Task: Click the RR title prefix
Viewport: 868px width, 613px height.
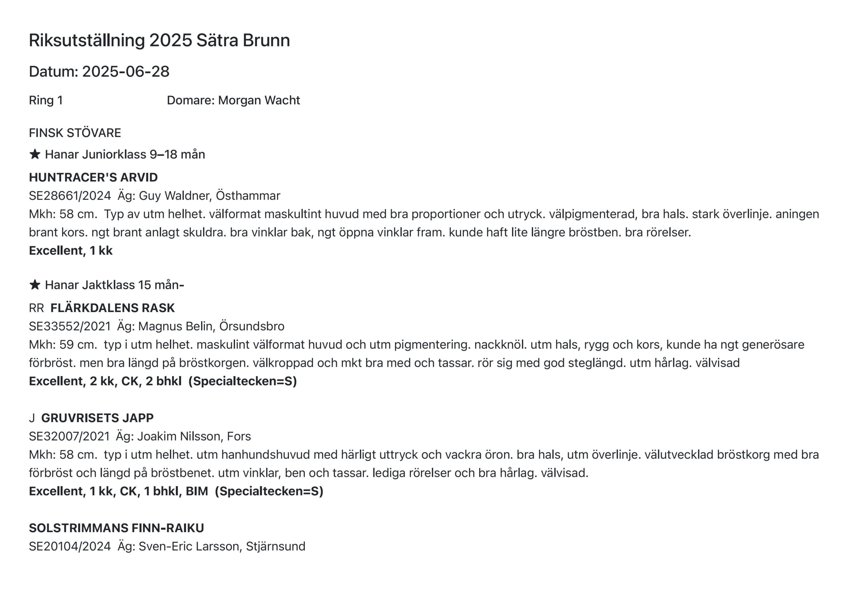Action: (x=36, y=308)
